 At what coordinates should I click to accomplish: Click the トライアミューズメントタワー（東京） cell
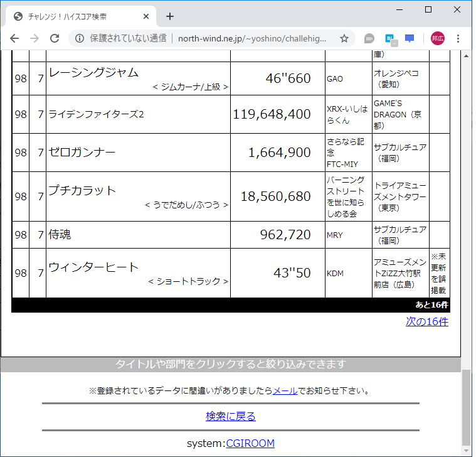click(400, 196)
